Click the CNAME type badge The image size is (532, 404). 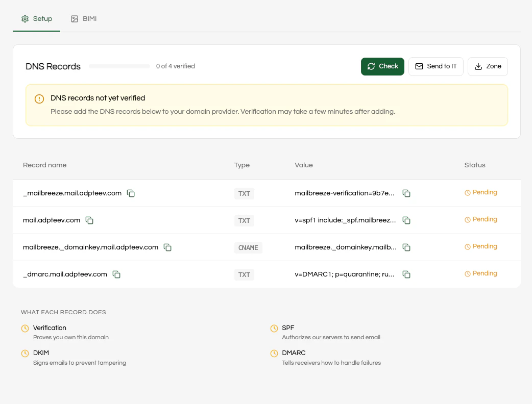[x=248, y=248]
